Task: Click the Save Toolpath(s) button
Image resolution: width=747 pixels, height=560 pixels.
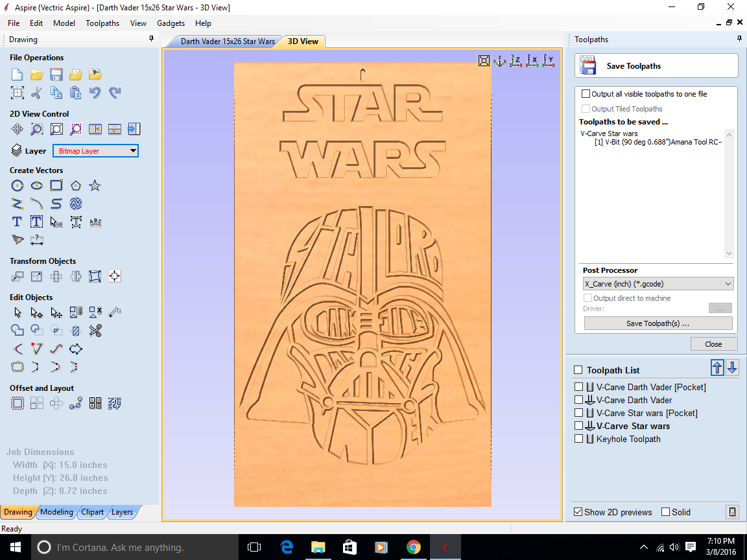Action: point(658,323)
